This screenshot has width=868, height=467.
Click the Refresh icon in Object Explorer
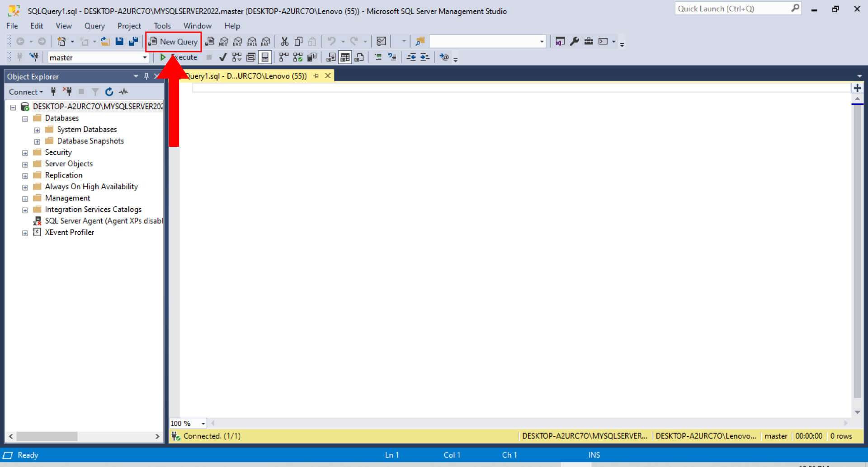coord(109,92)
